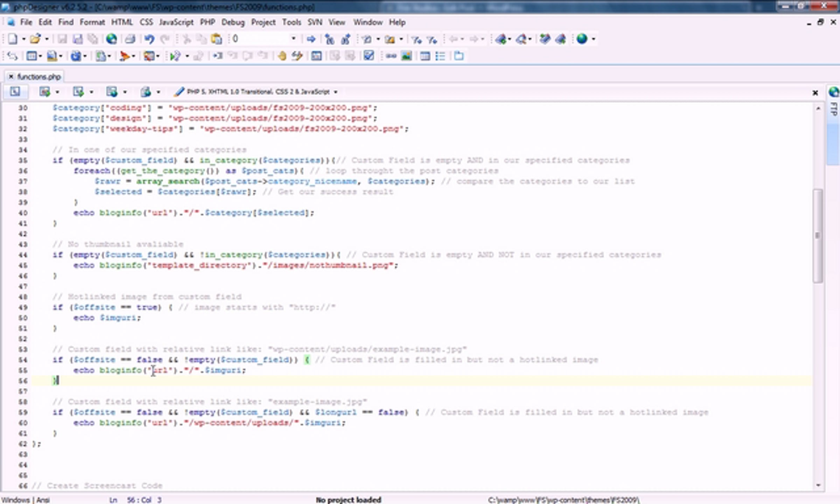Viewport: 840px width, 504px height.
Task: Open the PHP menu
Action: pyautogui.click(x=208, y=22)
